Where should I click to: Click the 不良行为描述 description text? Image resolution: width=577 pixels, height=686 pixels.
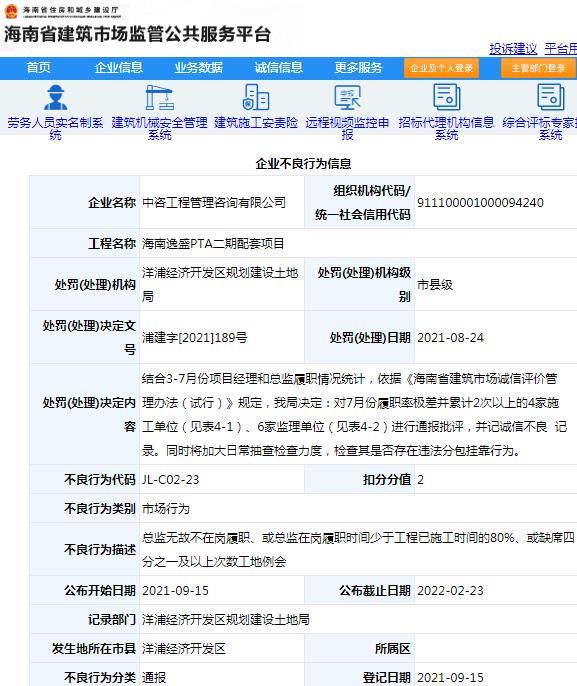[x=358, y=549]
